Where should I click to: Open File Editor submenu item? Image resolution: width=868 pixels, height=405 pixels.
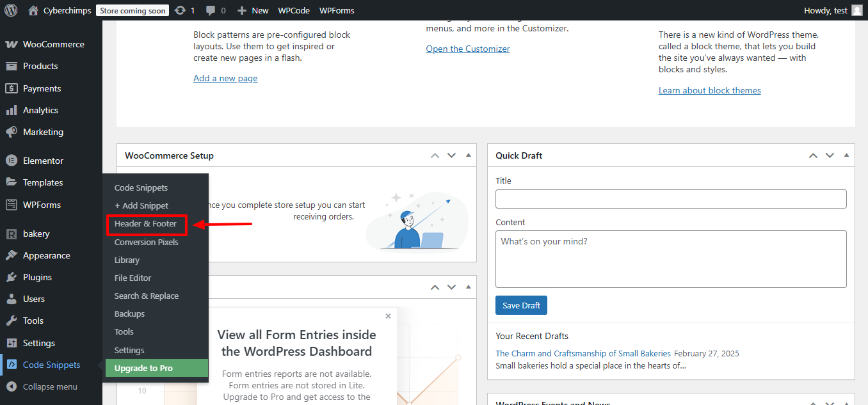coord(133,278)
